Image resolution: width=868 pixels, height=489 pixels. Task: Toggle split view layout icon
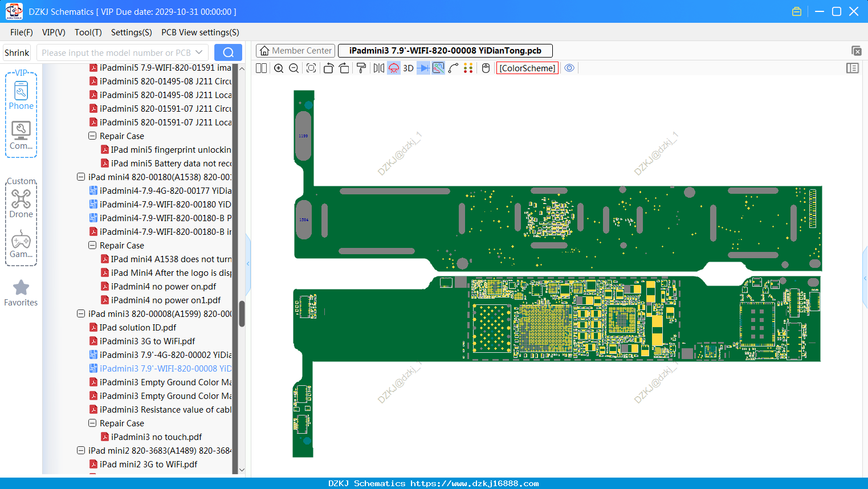(261, 68)
